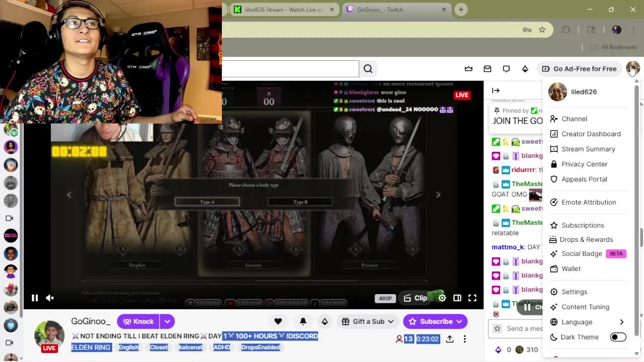Click the search input field
644x362 pixels.
point(290,69)
